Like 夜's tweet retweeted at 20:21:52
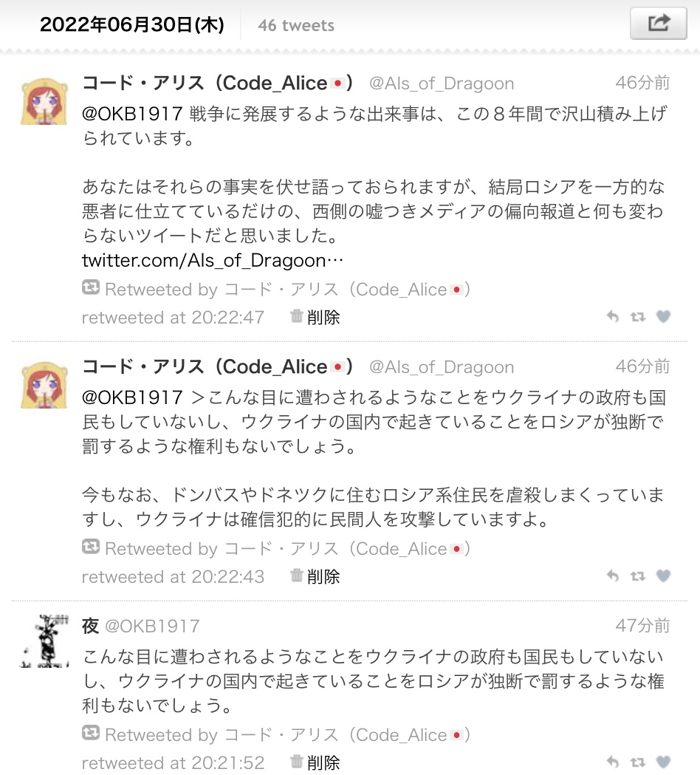 click(663, 762)
